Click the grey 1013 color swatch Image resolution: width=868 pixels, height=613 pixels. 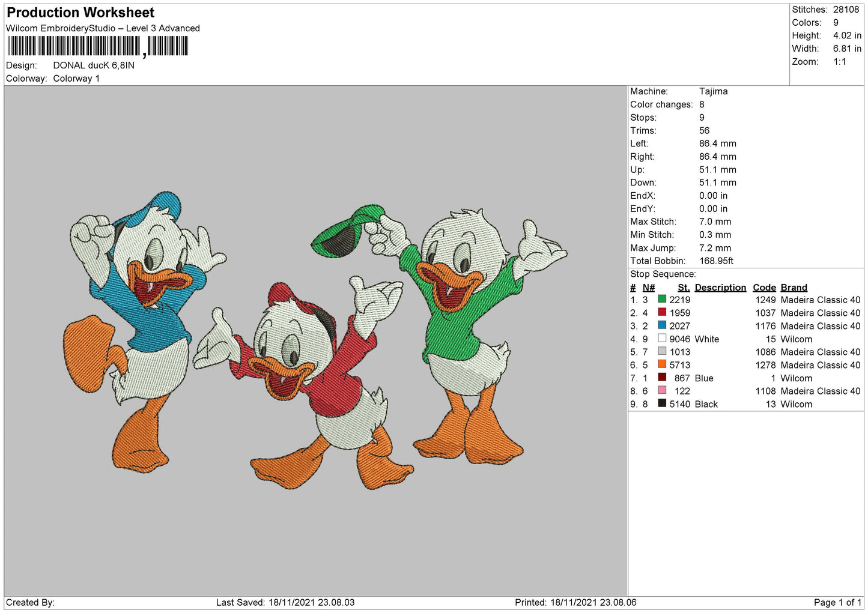[x=662, y=351]
